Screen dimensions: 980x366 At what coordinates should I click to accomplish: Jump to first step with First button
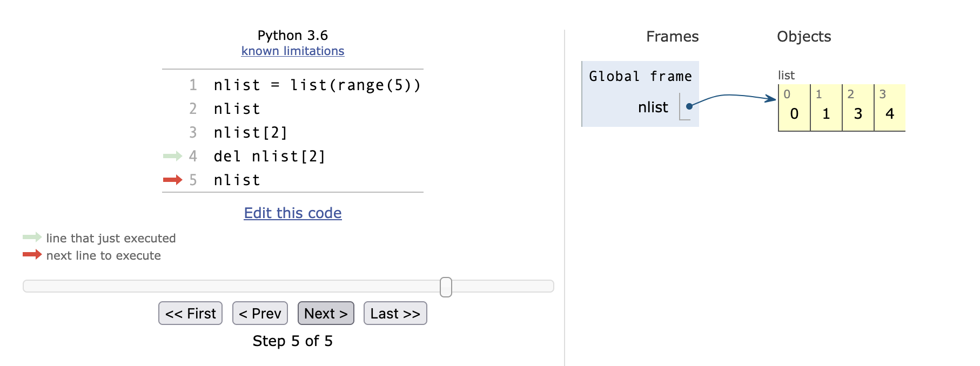pyautogui.click(x=190, y=313)
